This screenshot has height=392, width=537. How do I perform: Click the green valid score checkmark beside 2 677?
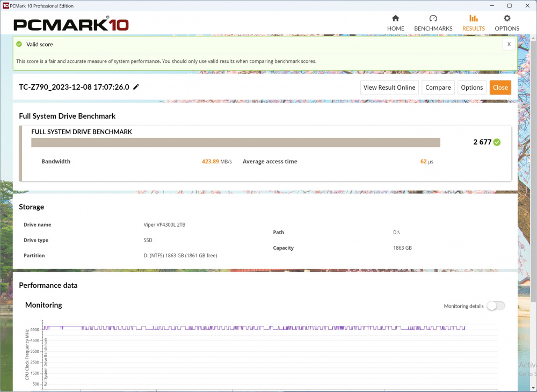pos(497,142)
